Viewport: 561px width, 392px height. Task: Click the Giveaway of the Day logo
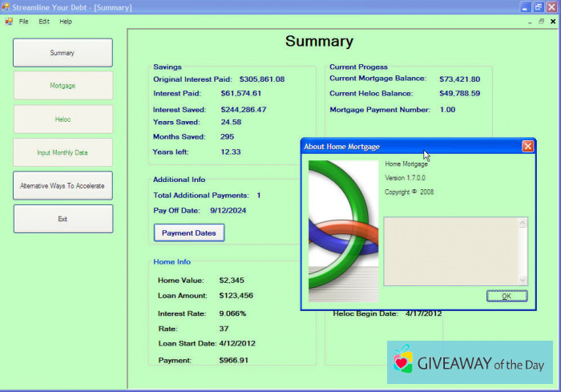click(x=470, y=362)
